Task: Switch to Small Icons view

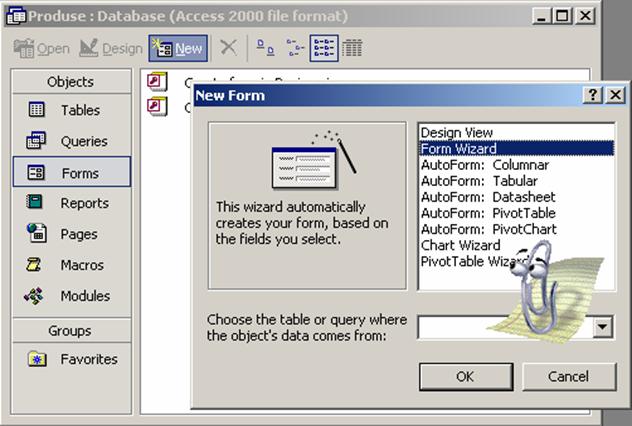Action: [295, 48]
